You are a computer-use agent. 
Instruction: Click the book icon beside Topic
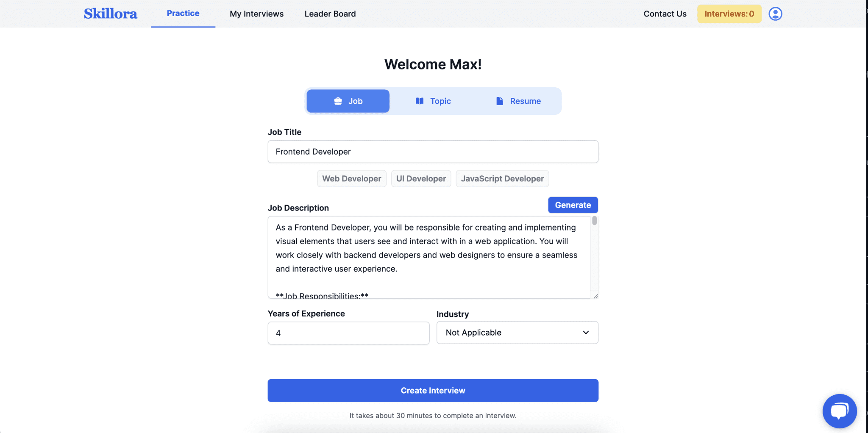[x=420, y=101]
